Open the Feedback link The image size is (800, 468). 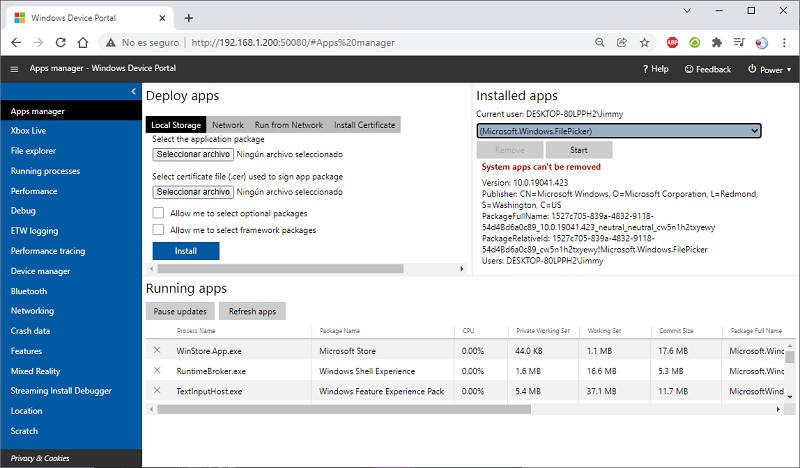(708, 69)
